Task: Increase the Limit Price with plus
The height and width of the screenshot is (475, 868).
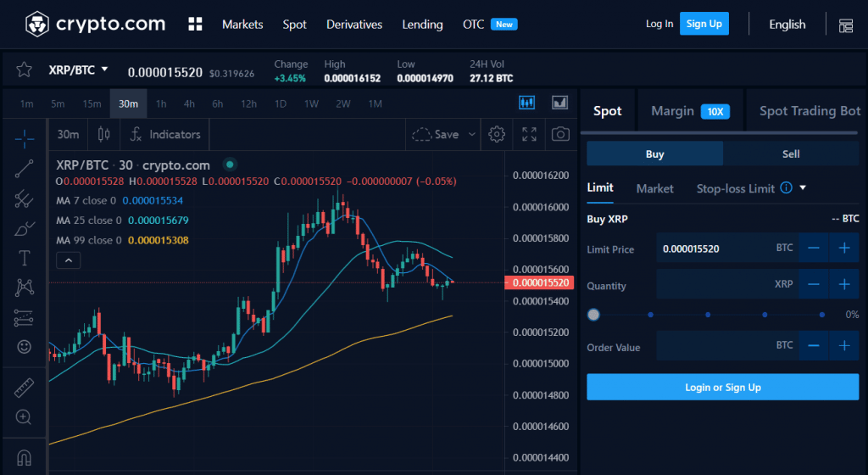Action: (x=844, y=248)
